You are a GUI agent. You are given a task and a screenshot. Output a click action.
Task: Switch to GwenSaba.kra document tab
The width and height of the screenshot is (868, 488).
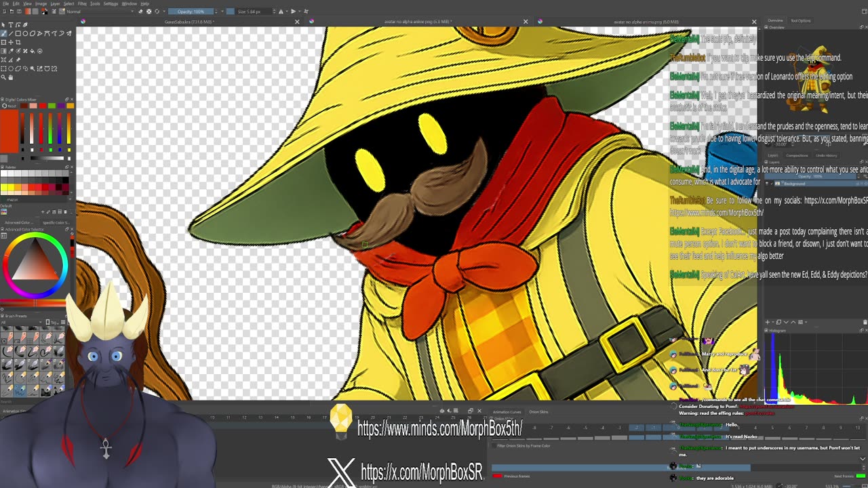click(x=190, y=22)
